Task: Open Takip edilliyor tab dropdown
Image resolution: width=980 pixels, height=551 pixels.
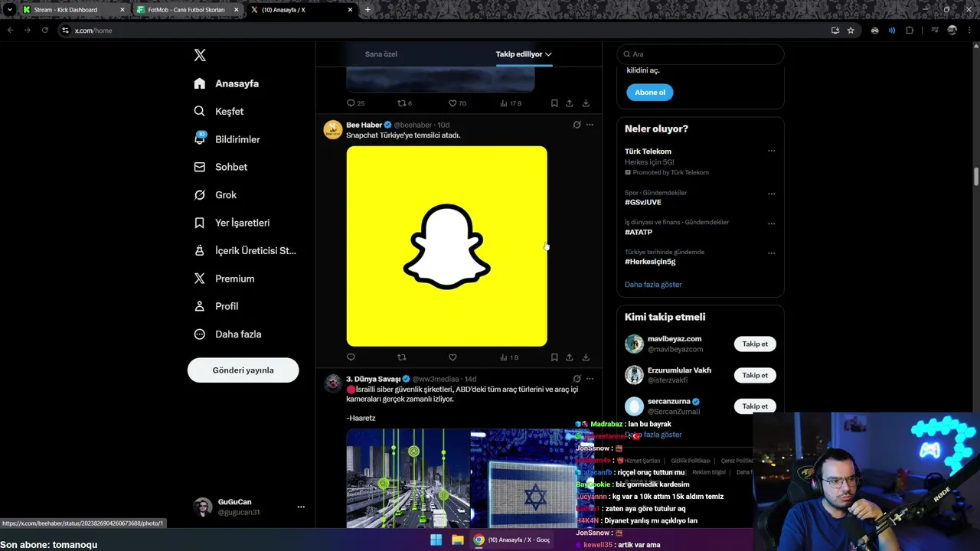Action: pyautogui.click(x=524, y=54)
